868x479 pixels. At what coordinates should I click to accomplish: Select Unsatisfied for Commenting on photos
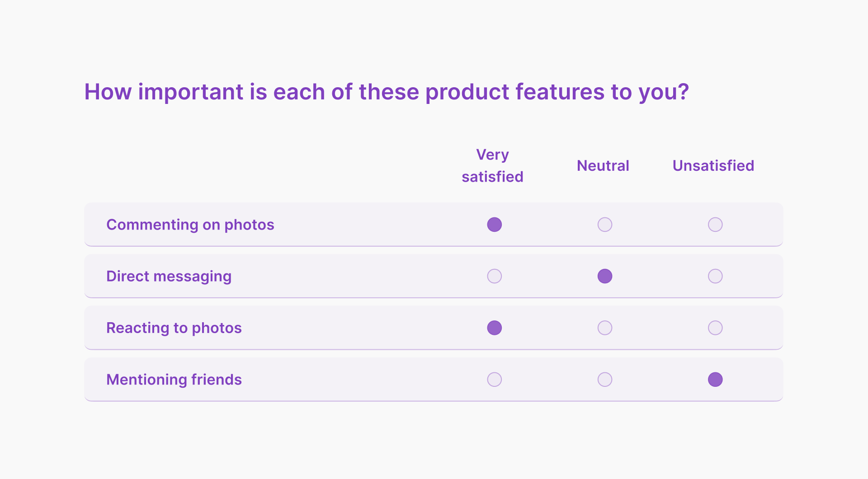(x=715, y=224)
